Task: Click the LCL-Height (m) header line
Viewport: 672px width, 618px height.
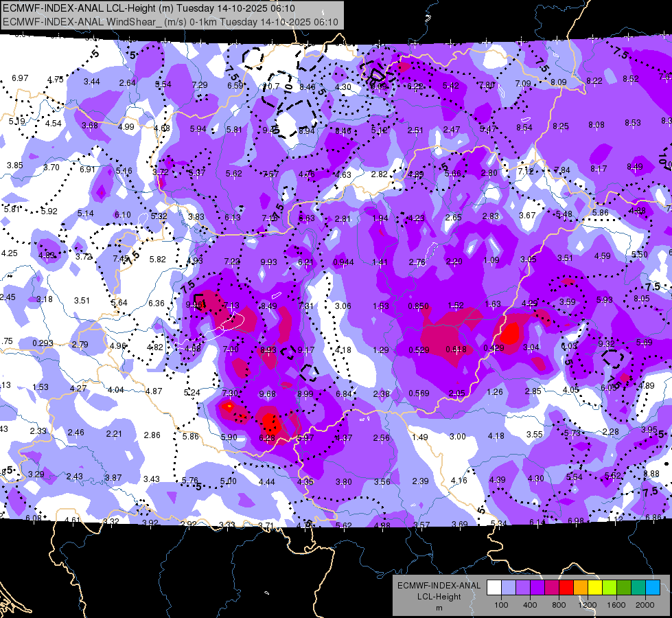Action: tap(149, 8)
